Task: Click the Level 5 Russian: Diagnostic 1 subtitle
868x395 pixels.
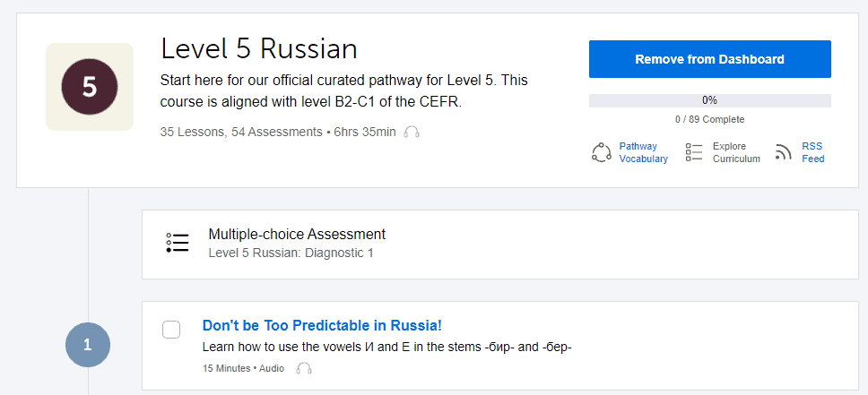Action: coord(291,253)
